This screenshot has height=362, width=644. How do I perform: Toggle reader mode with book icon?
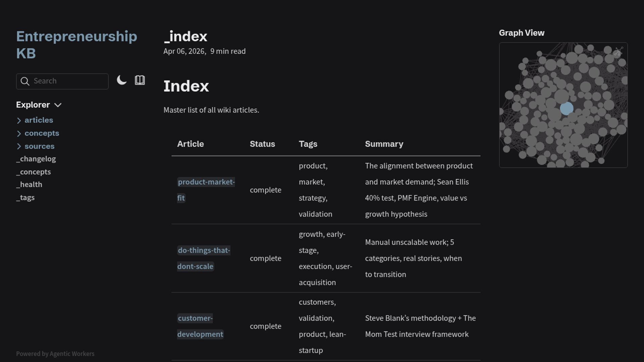(140, 80)
